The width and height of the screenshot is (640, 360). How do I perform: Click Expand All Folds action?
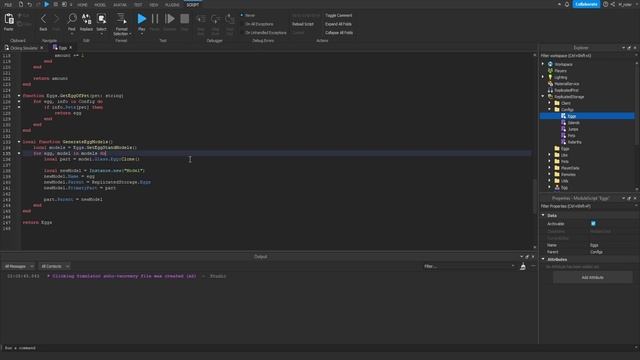click(338, 24)
